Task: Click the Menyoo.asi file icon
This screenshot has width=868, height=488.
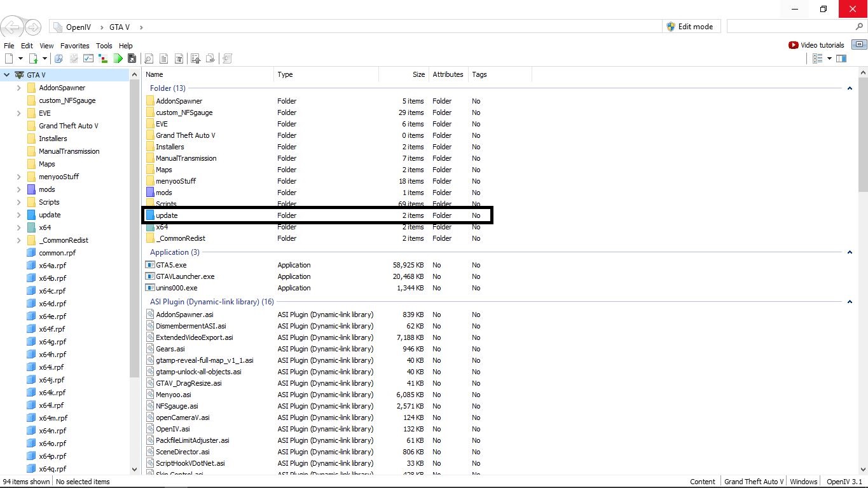Action: (150, 395)
